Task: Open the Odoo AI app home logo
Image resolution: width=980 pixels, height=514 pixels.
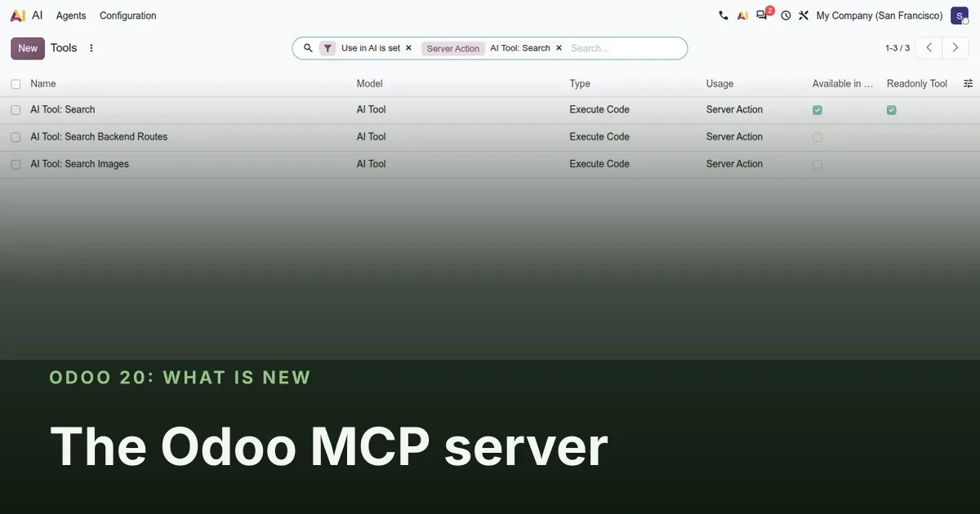Action: tap(18, 16)
